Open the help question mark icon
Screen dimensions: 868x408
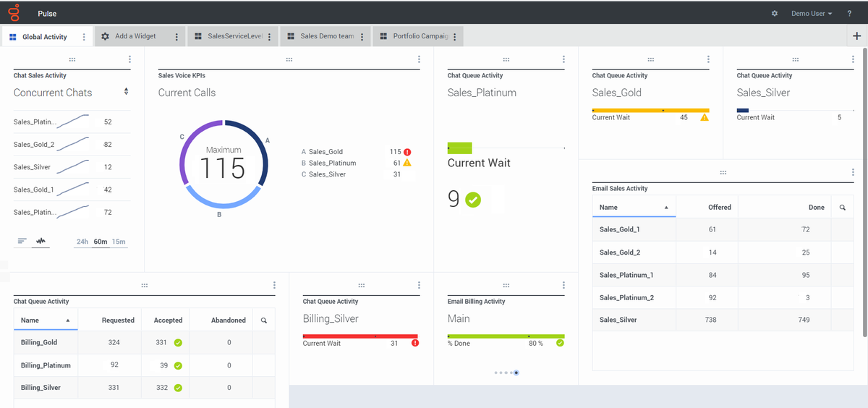tap(849, 14)
